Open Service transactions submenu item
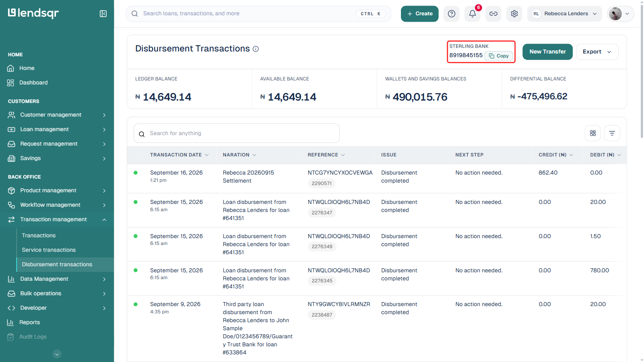The image size is (644, 362). (49, 250)
